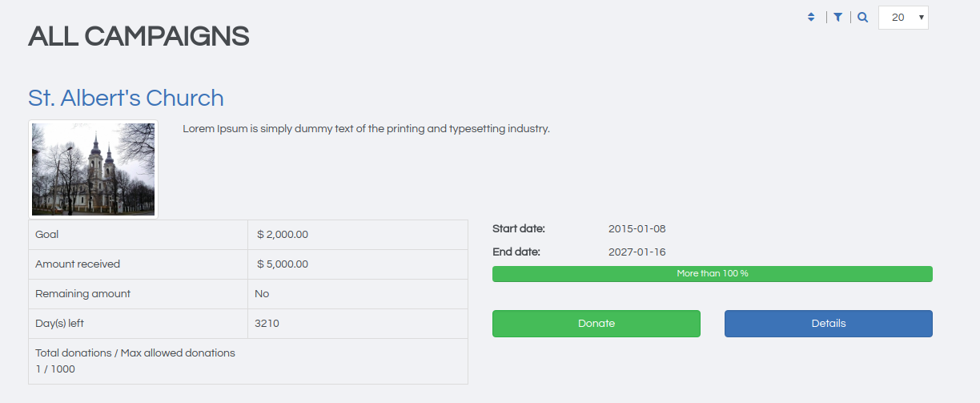Select the $ 5,000.00 amount received value

click(283, 264)
